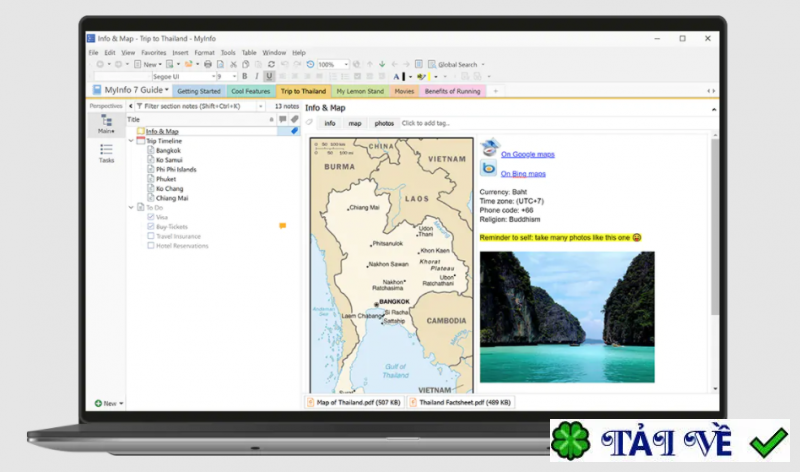Viewport: 800px width, 472px height.
Task: Toggle Italic formatting
Action: point(257,77)
